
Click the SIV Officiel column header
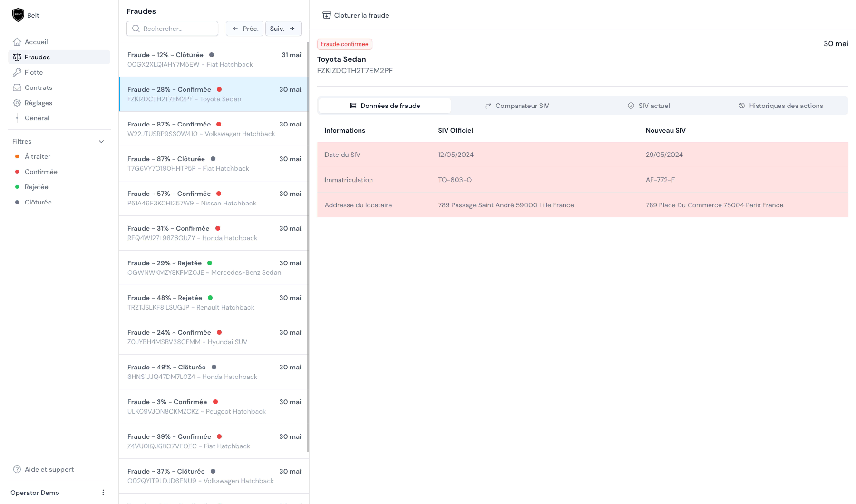455,130
